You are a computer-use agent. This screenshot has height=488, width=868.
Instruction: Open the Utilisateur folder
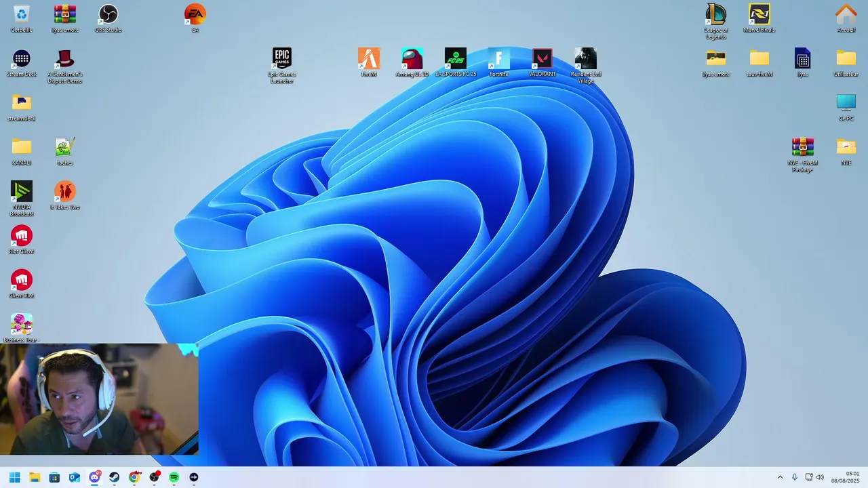point(846,58)
